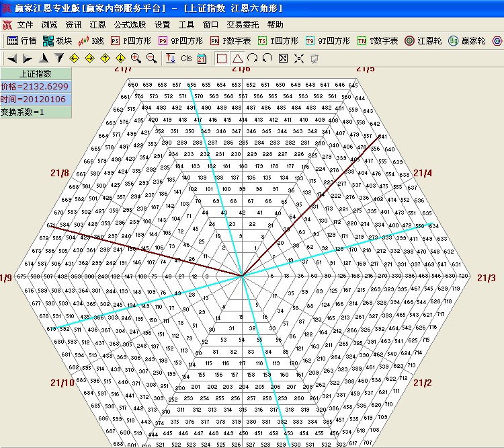Image resolution: width=504 pixels, height=448 pixels.
Task: Open the 交易委托 trade menu
Action: tap(242, 24)
